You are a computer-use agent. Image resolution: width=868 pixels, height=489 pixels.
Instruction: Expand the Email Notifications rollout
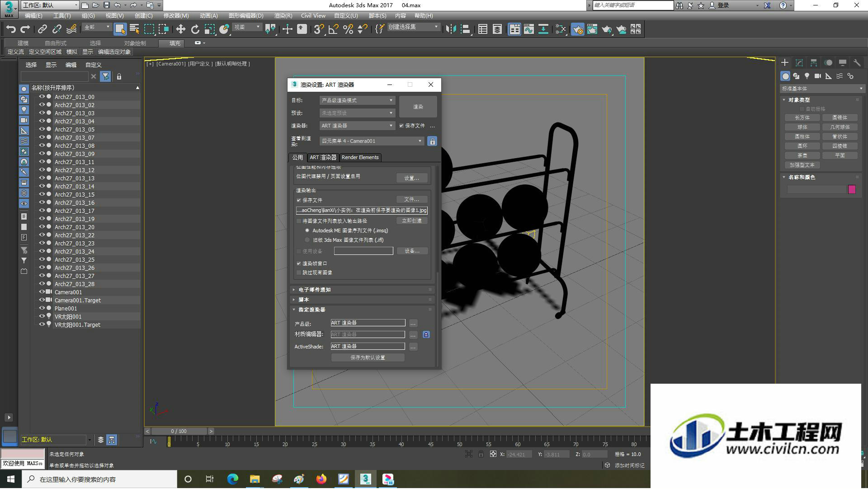(x=362, y=290)
